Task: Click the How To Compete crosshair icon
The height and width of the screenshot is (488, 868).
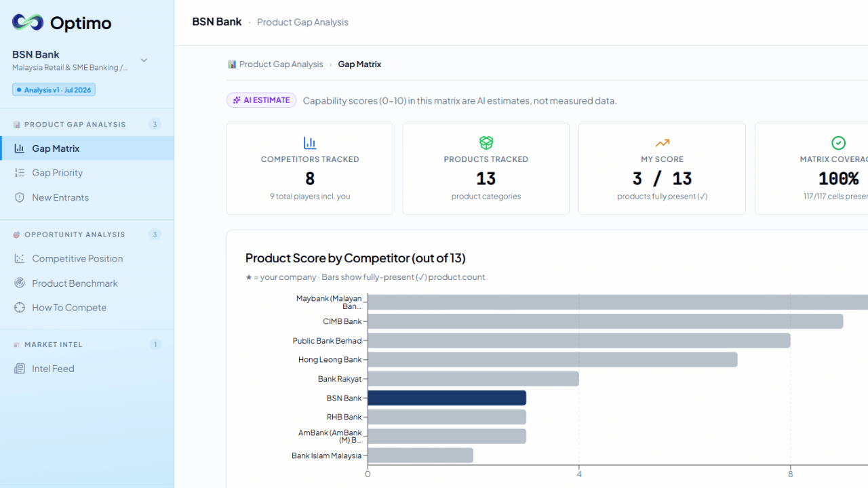Action: click(x=20, y=308)
